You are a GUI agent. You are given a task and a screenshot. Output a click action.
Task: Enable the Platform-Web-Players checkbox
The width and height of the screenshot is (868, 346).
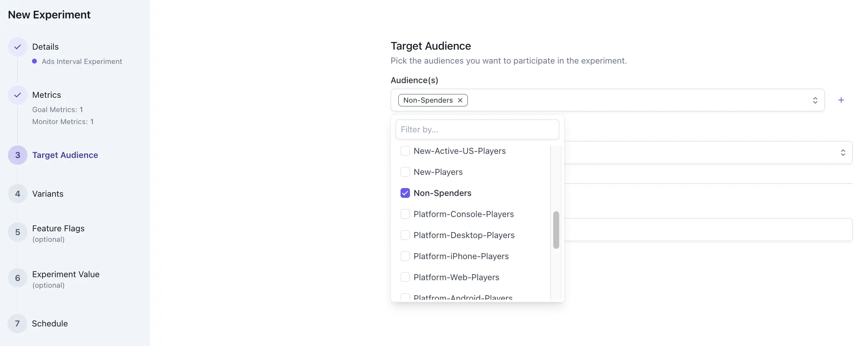coord(405,277)
